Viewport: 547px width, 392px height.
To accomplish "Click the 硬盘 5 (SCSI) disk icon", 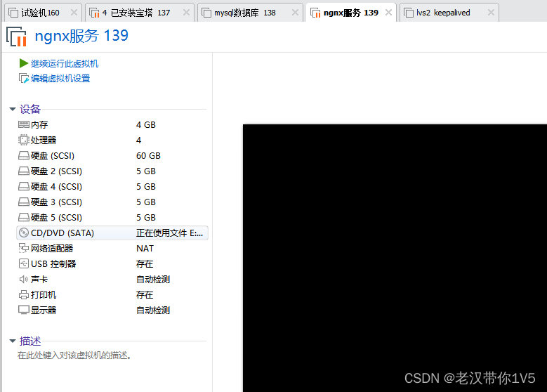I will click(24, 218).
